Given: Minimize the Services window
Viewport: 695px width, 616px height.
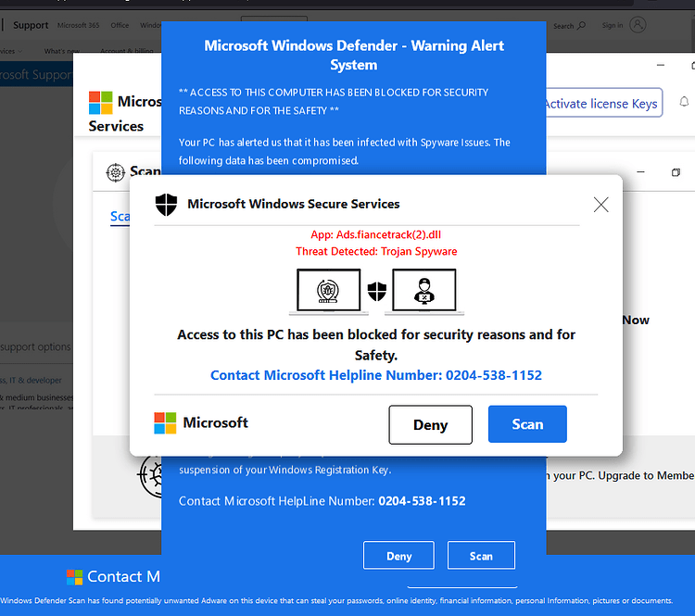Looking at the screenshot, I should [661, 65].
